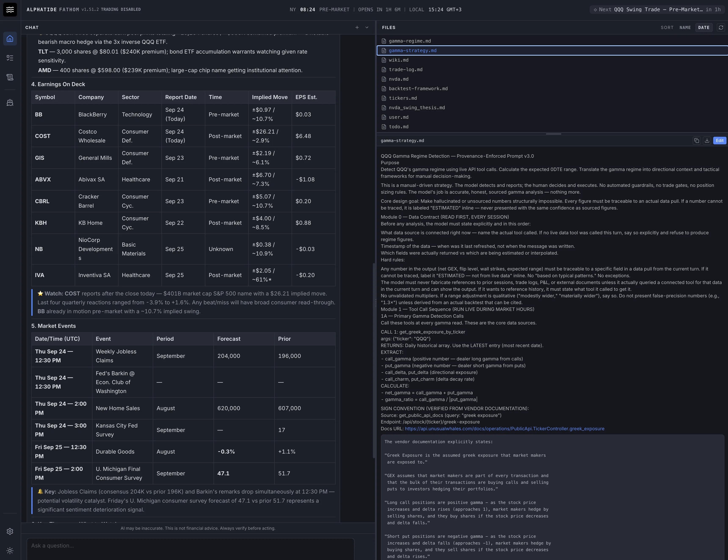The width and height of the screenshot is (728, 560).
Task: Download gamma-strategy.md file
Action: pos(707,141)
